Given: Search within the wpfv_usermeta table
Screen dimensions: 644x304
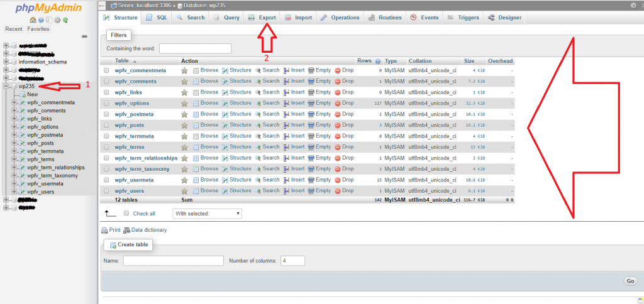Looking at the screenshot, I should (x=267, y=180).
